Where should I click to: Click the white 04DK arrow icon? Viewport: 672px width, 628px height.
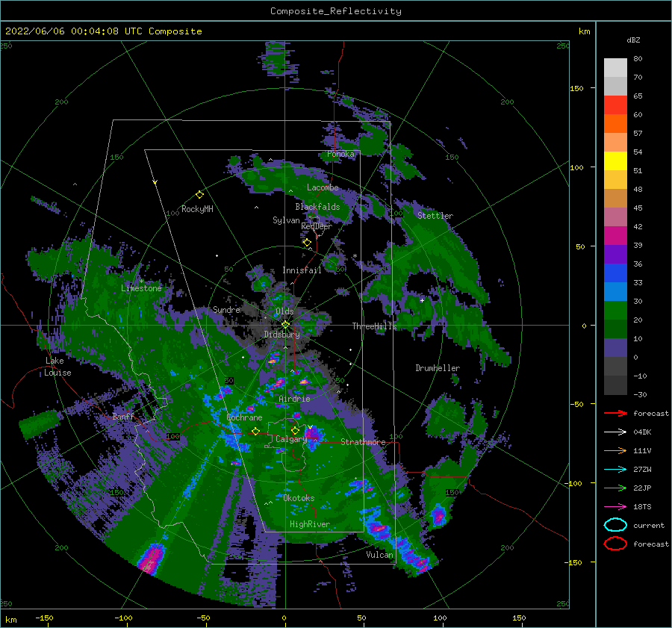click(x=615, y=432)
